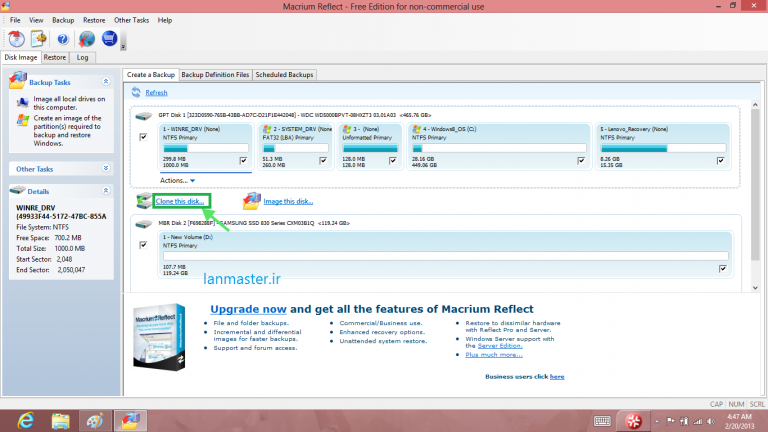Collapse the Details panel
Screen dimensions: 768x432
pyautogui.click(x=106, y=191)
